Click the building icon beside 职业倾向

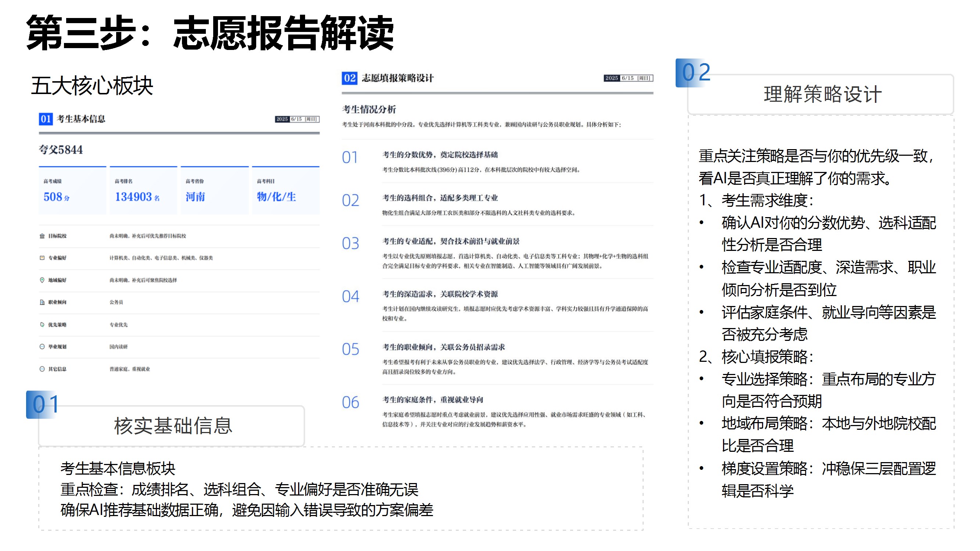point(42,302)
